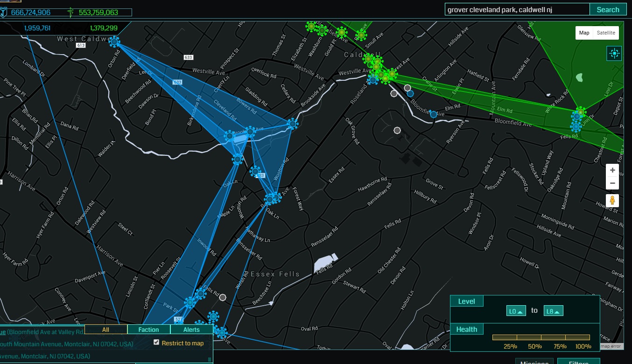Click the location search text field
This screenshot has height=364, width=632.
pyautogui.click(x=517, y=9)
